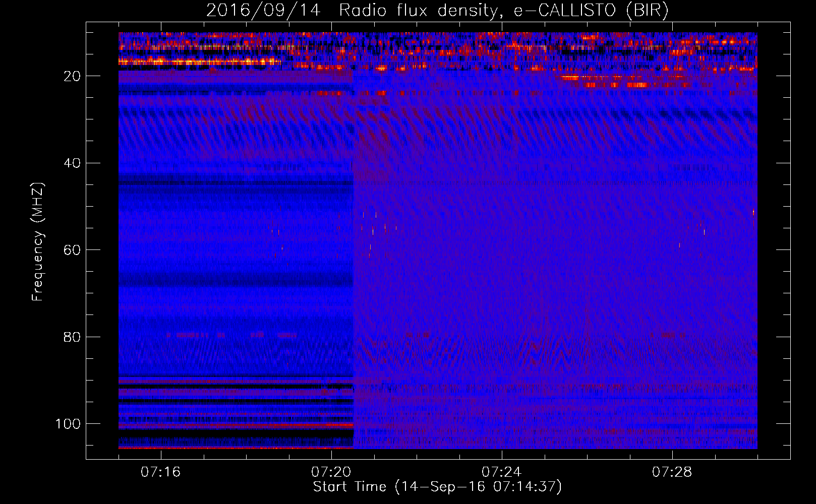Screen dimensions: 816x504
Task: Click the plot title 'Radio flux density, e-CALLISTO (BIR)'
Action: [x=503, y=11]
